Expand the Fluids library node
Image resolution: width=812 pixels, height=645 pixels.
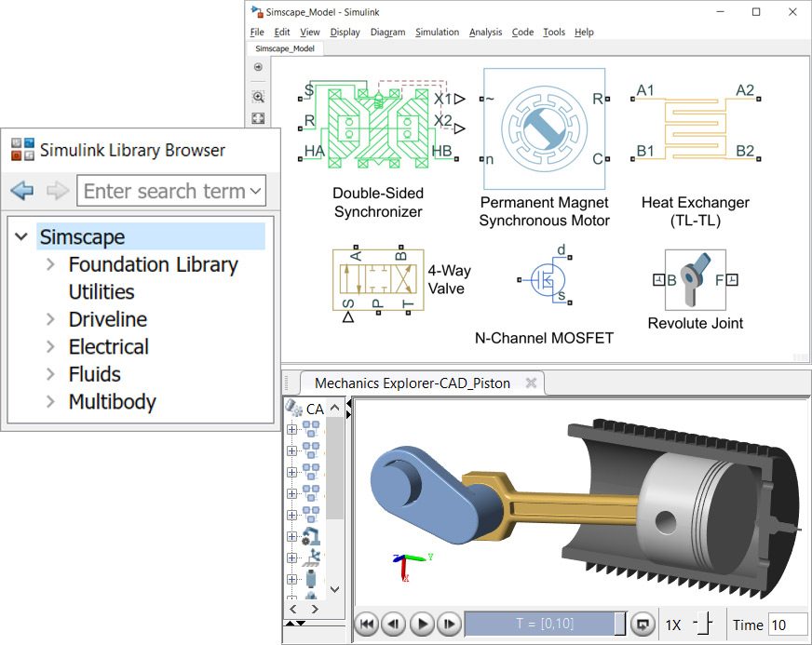50,374
